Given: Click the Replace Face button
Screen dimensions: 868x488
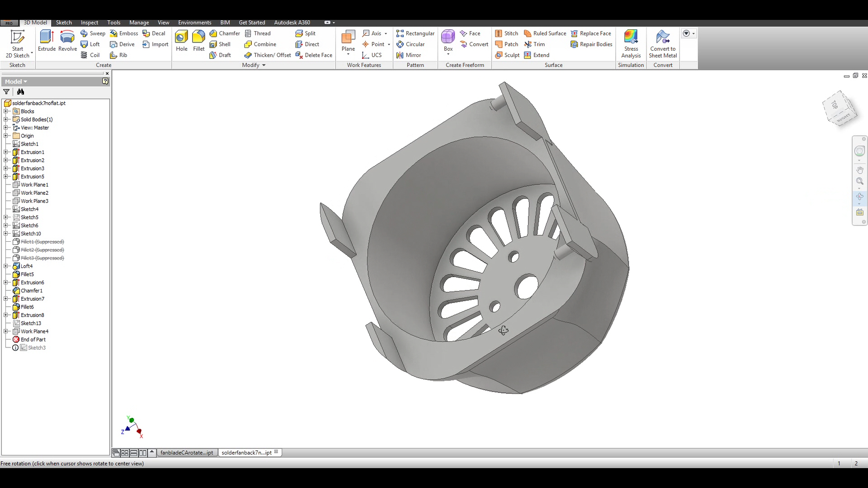Looking at the screenshot, I should (x=591, y=33).
